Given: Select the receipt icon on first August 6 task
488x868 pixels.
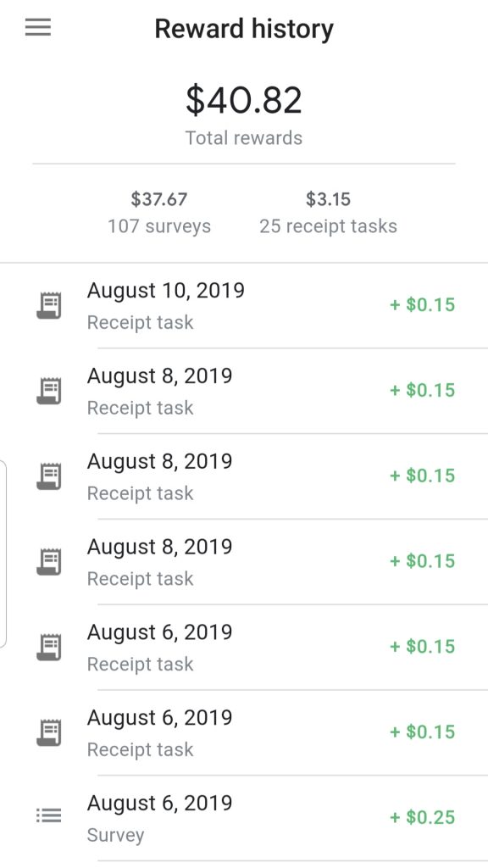Looking at the screenshot, I should pos(49,647).
